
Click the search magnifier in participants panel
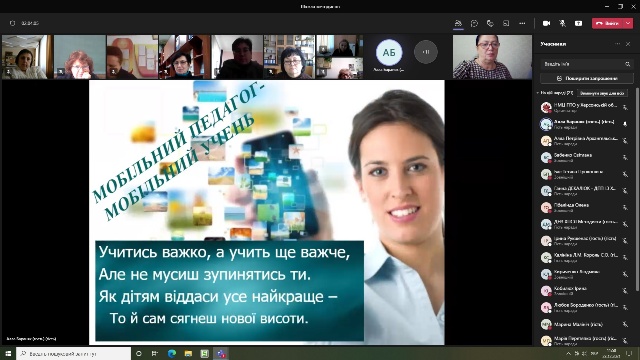627,64
